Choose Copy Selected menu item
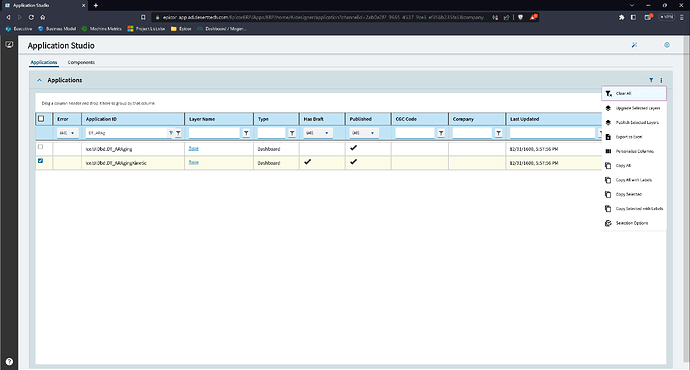 pos(634,194)
